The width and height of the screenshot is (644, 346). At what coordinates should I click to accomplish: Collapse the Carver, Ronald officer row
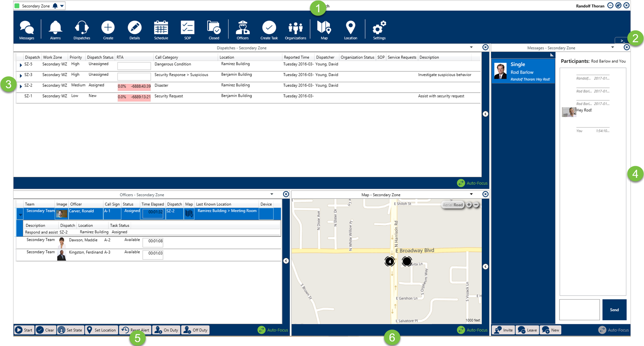click(21, 215)
